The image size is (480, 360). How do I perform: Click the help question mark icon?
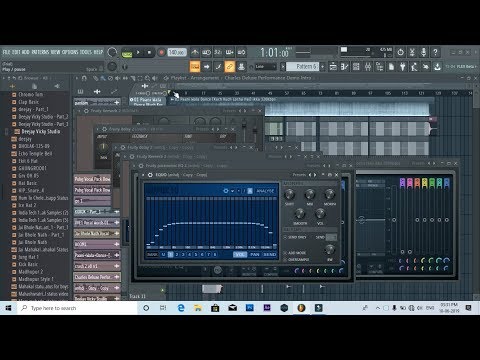tap(435, 52)
